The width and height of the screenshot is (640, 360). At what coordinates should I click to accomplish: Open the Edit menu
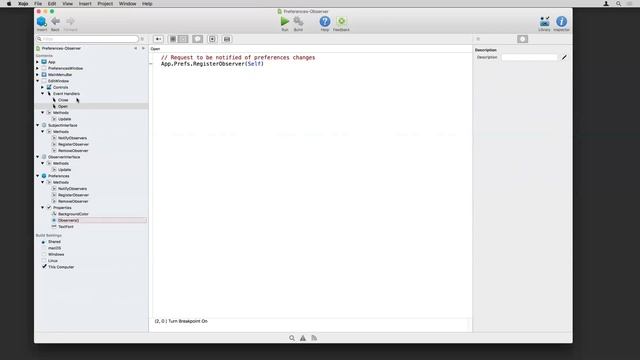pyautogui.click(x=52, y=4)
